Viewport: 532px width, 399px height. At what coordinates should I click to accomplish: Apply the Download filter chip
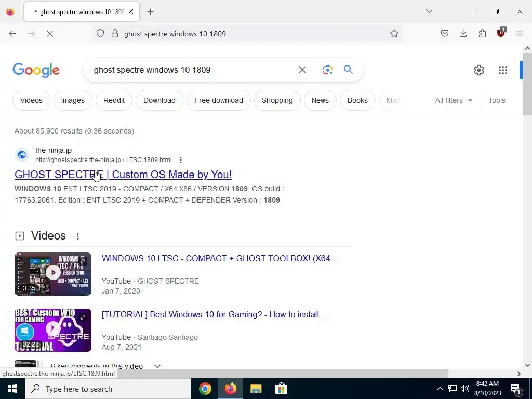(x=159, y=100)
